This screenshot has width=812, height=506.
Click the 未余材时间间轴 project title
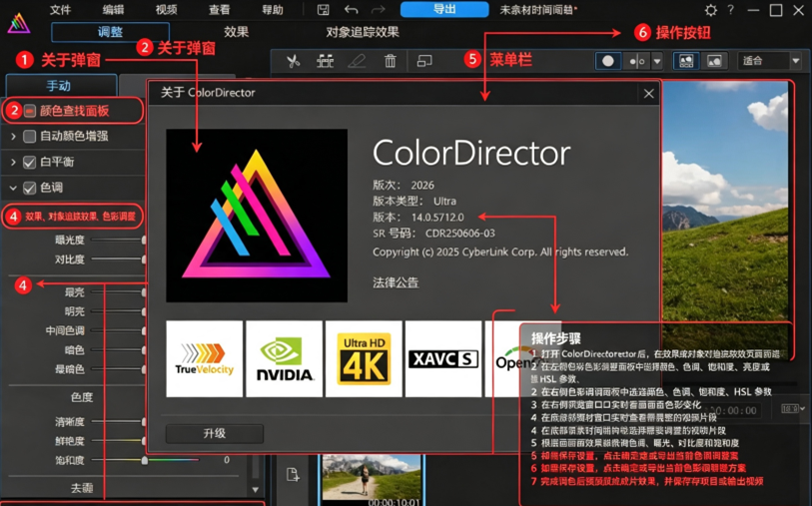pos(538,10)
